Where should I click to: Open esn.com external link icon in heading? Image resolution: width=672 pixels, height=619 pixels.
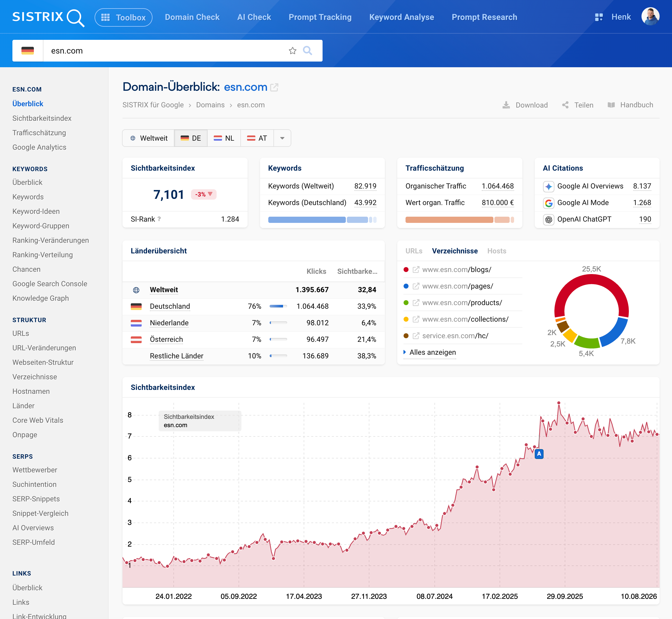coord(274,87)
